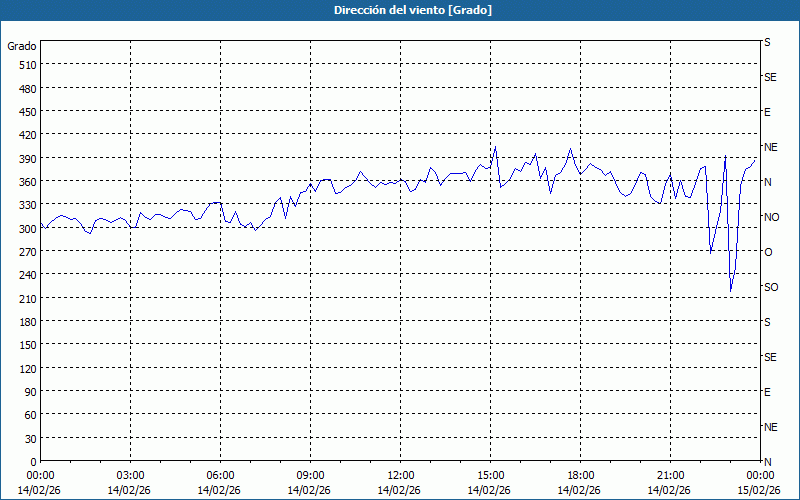
Task: Select the O compass direction label
Action: point(768,252)
